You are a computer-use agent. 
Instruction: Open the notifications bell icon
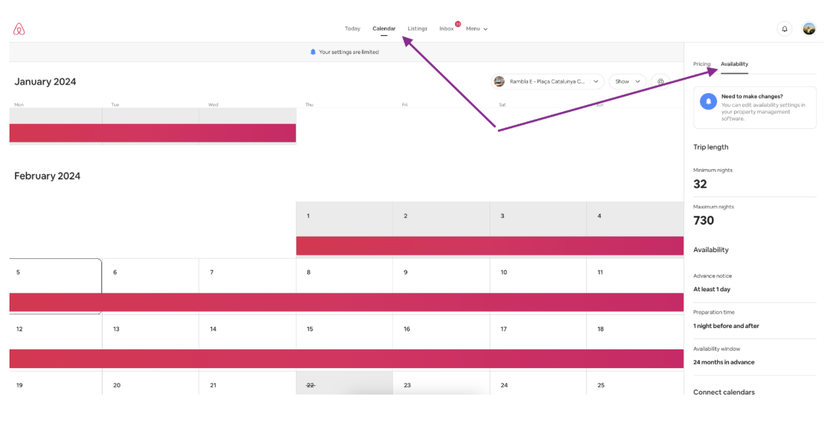(784, 29)
